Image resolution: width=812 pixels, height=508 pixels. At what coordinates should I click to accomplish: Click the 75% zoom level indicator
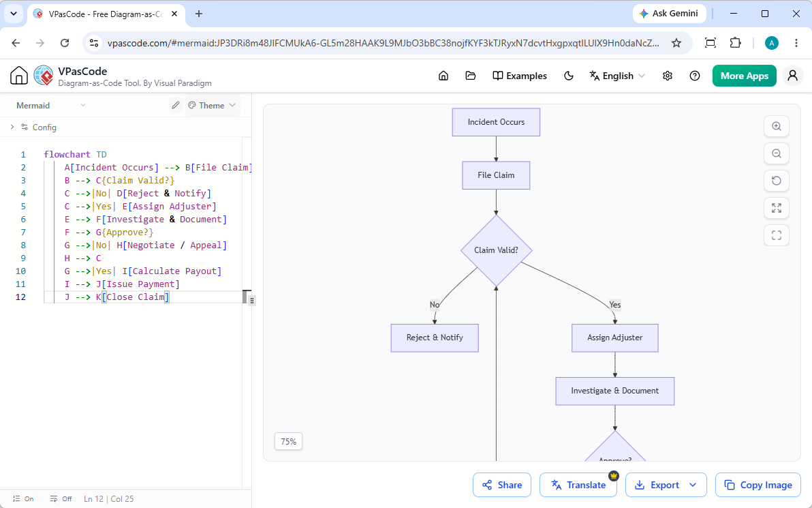[x=288, y=442]
